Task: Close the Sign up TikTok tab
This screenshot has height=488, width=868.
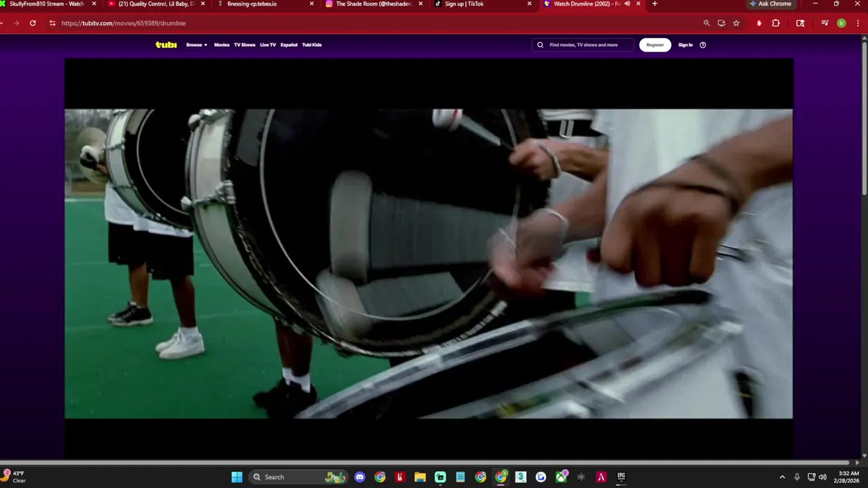Action: pos(530,4)
